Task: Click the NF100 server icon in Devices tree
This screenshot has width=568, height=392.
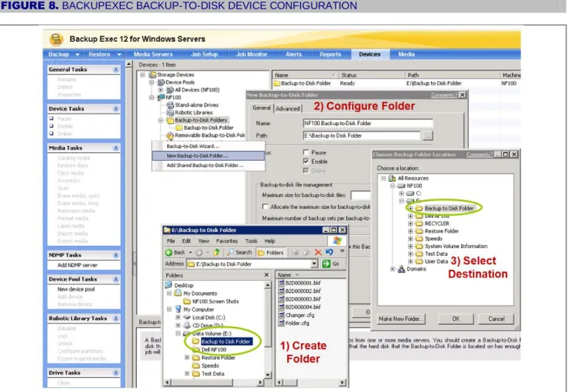Action: tap(162, 97)
